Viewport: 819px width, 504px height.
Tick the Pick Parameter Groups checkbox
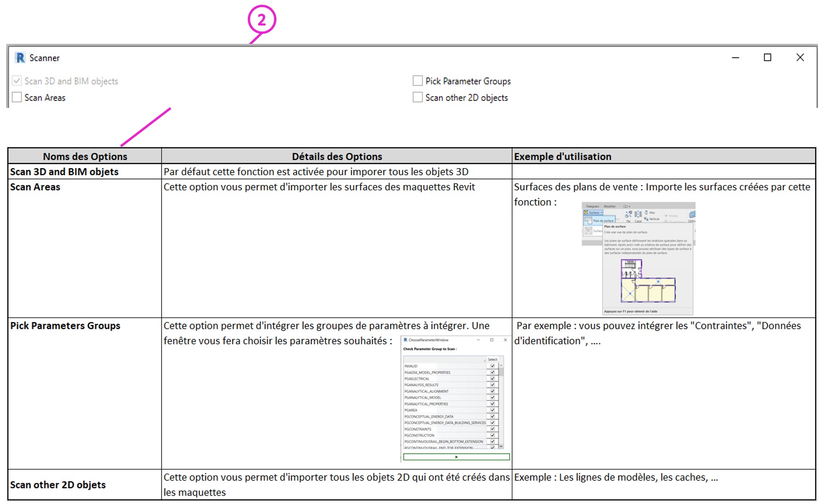click(x=417, y=81)
